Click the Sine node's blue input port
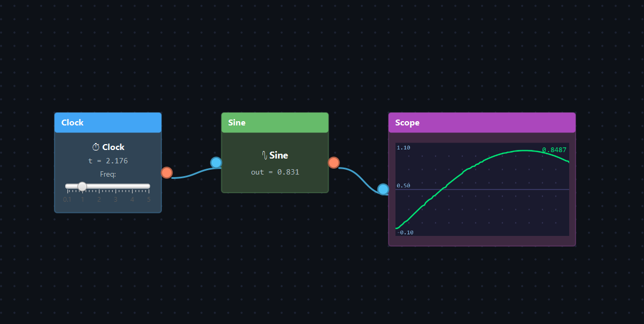The height and width of the screenshot is (324, 644). 216,162
